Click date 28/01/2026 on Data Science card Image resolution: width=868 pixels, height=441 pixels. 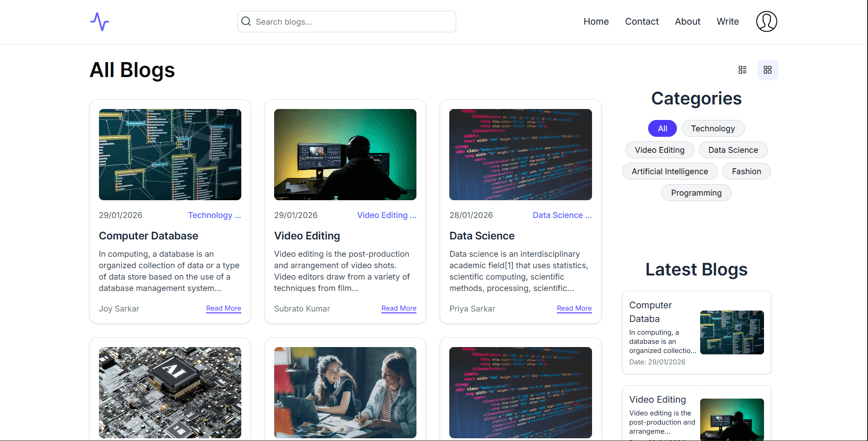pos(471,215)
